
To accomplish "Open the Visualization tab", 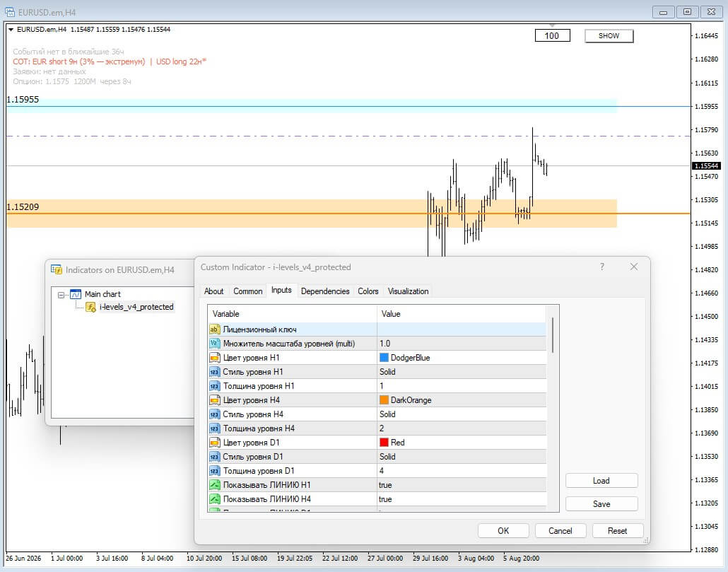I will [408, 291].
